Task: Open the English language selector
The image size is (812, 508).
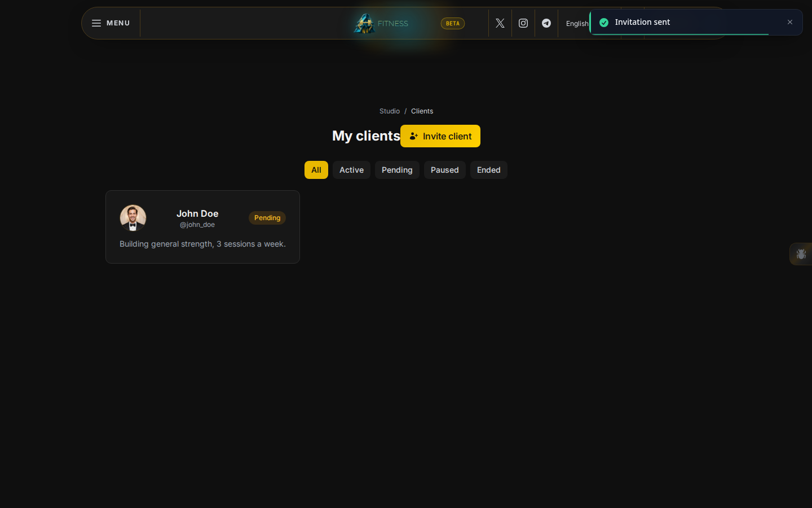Action: pos(577,24)
